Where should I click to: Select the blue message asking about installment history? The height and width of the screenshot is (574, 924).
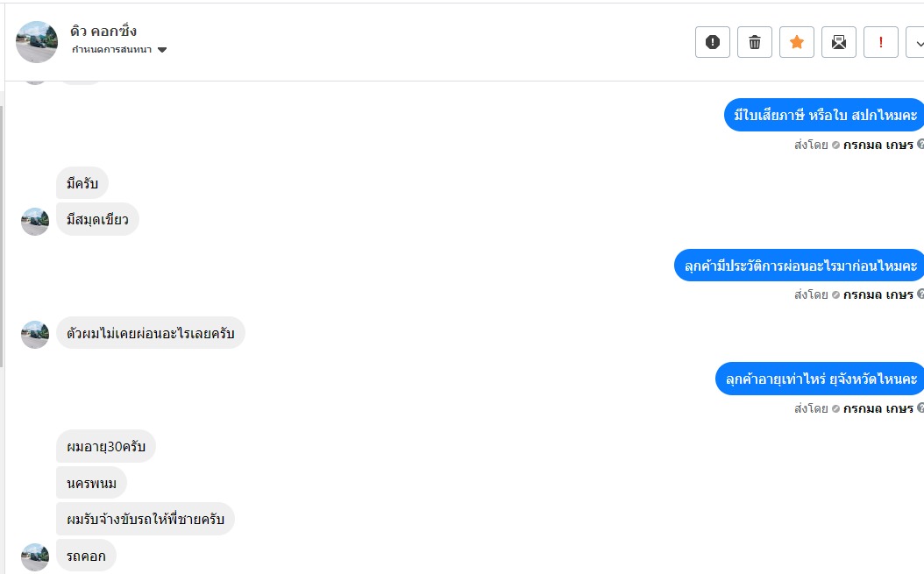tap(800, 266)
